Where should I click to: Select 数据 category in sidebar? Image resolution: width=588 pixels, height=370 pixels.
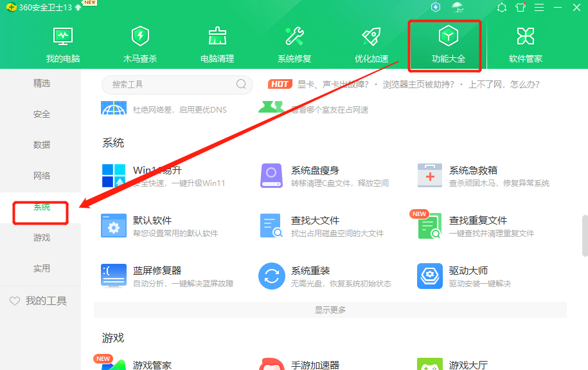coord(42,145)
